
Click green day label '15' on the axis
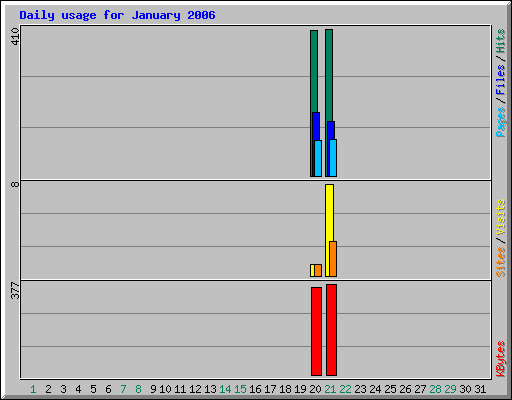240,389
